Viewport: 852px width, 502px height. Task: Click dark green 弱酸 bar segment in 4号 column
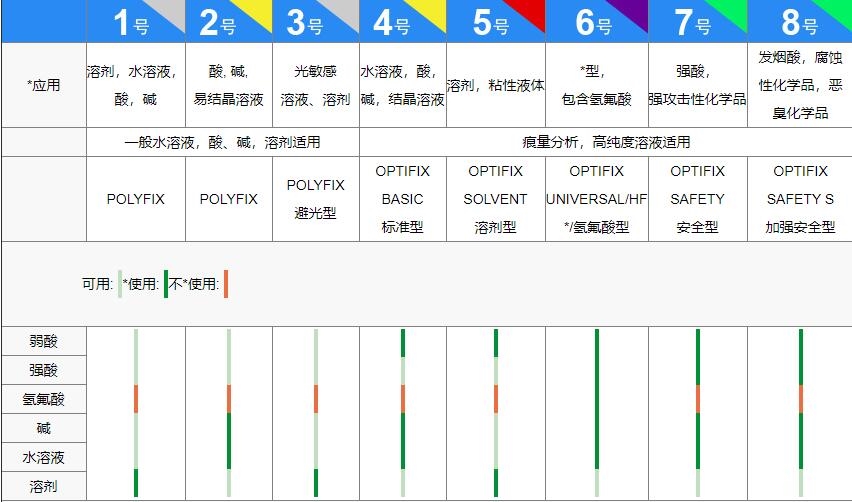pyautogui.click(x=403, y=343)
